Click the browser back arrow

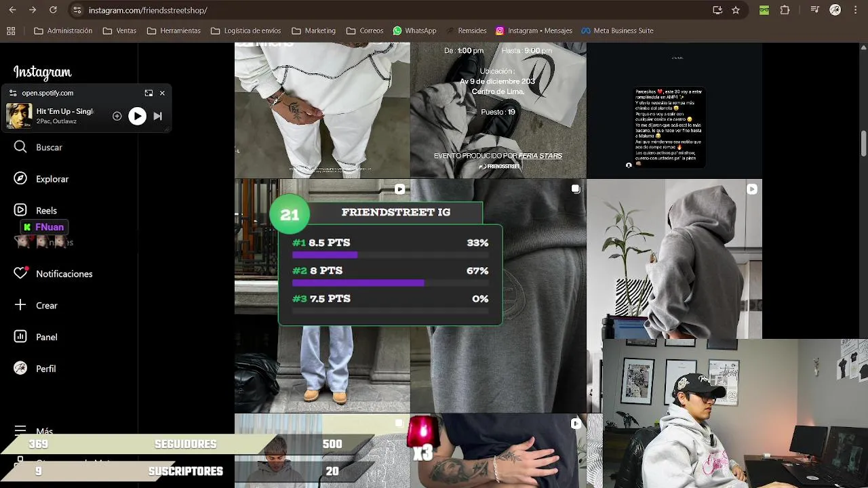(12, 10)
